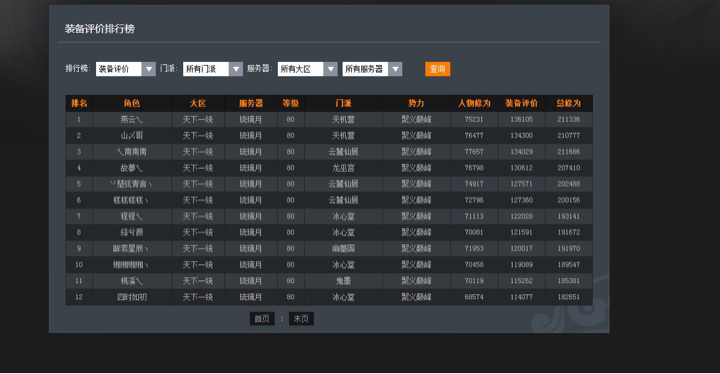
Task: Click 云麓仙居 sect cell in rank 3 row
Action: pos(343,152)
